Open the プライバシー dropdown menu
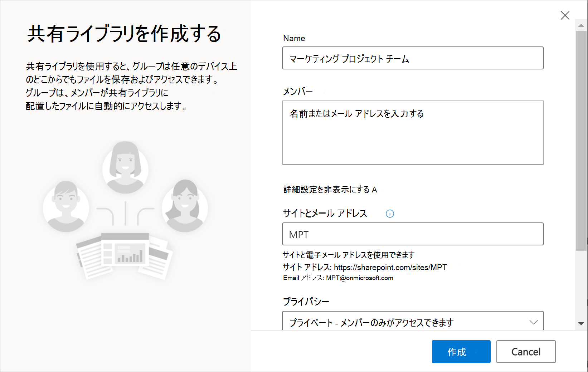 pos(413,321)
